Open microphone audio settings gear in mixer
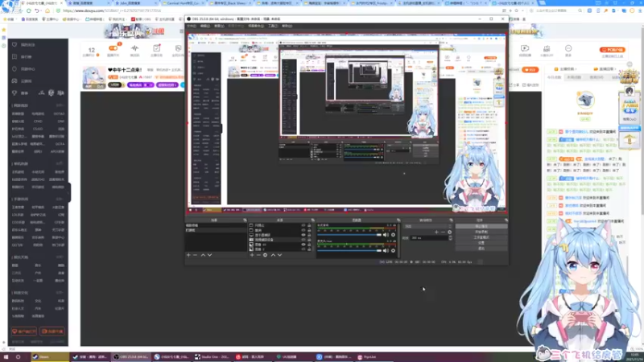Screen dimensions: 644x362 pos(393,250)
